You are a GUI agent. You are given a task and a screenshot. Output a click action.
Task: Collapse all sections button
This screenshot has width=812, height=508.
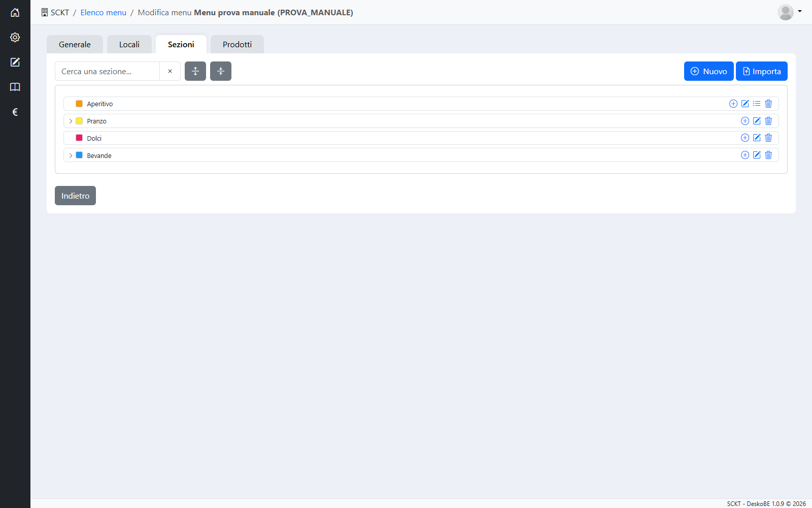(221, 71)
